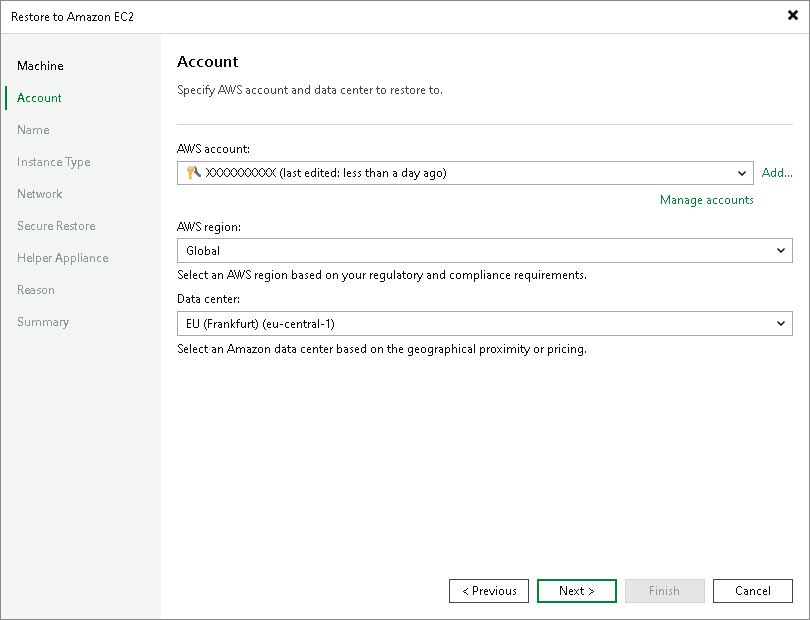Select the Global region value
The image size is (810, 620).
(203, 251)
